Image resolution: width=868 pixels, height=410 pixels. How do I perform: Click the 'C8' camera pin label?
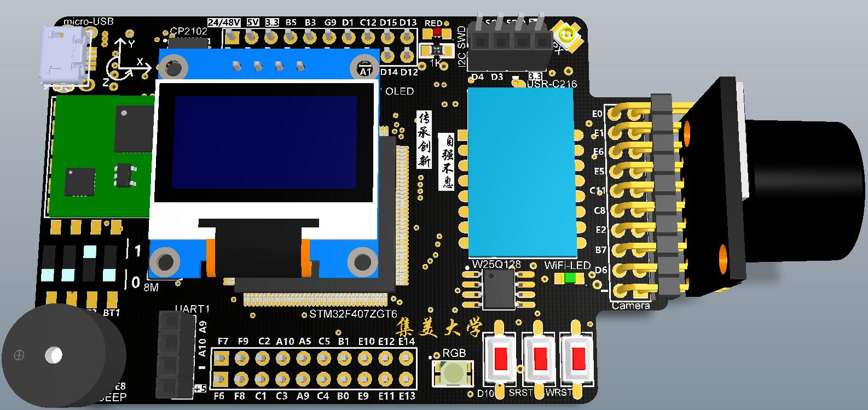(x=600, y=210)
